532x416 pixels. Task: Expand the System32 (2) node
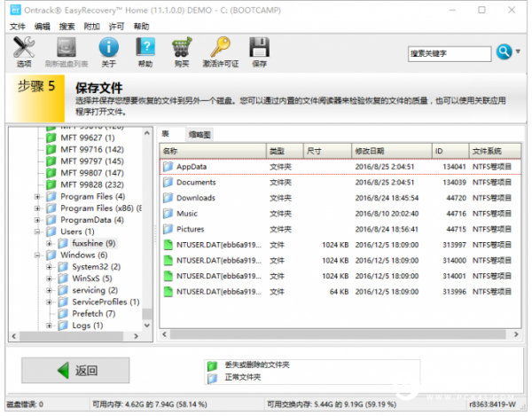pos(49,267)
